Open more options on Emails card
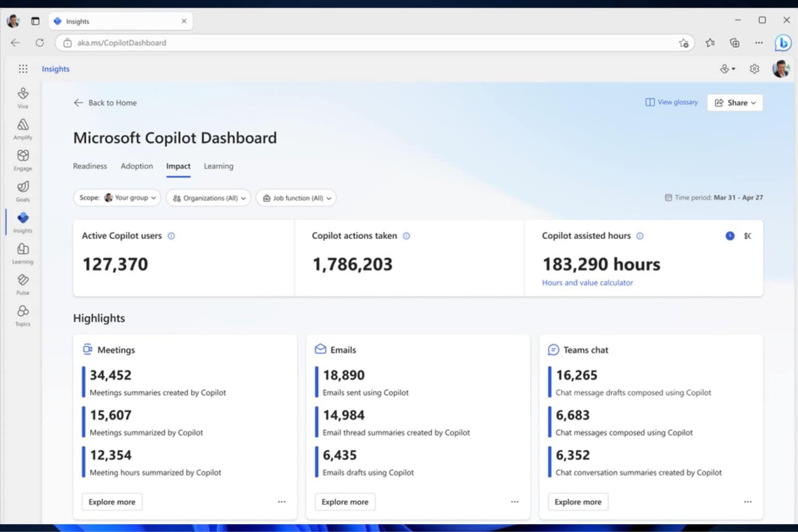Image resolution: width=798 pixels, height=532 pixels. (515, 502)
